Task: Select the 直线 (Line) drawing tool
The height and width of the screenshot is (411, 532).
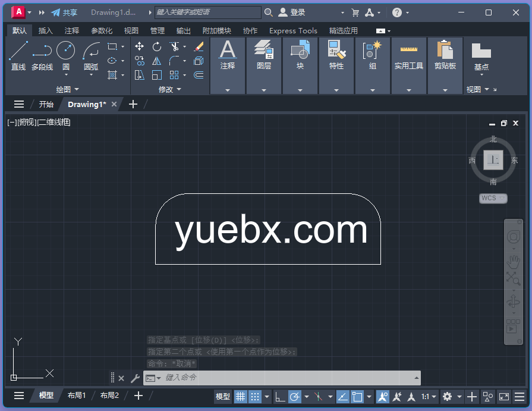Action: coord(18,55)
